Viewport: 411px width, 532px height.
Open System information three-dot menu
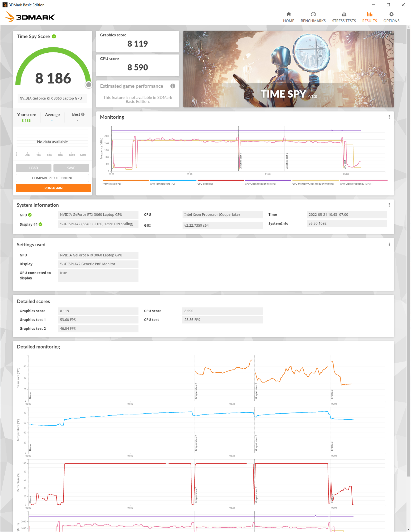coord(389,205)
